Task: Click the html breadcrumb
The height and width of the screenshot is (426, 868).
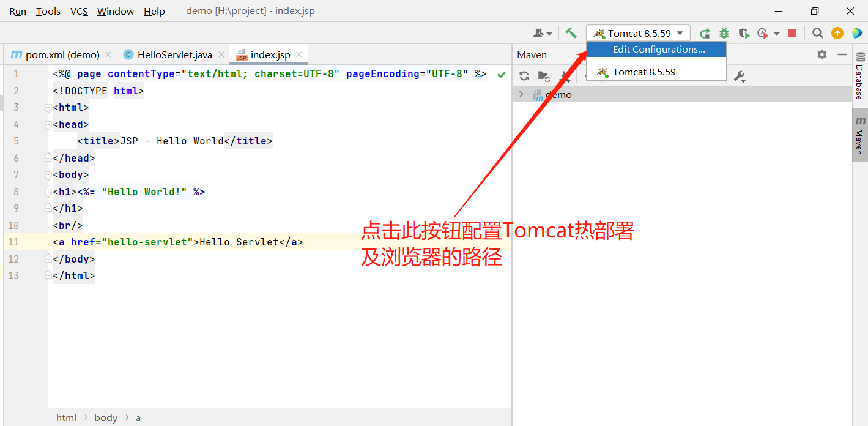Action: (66, 417)
